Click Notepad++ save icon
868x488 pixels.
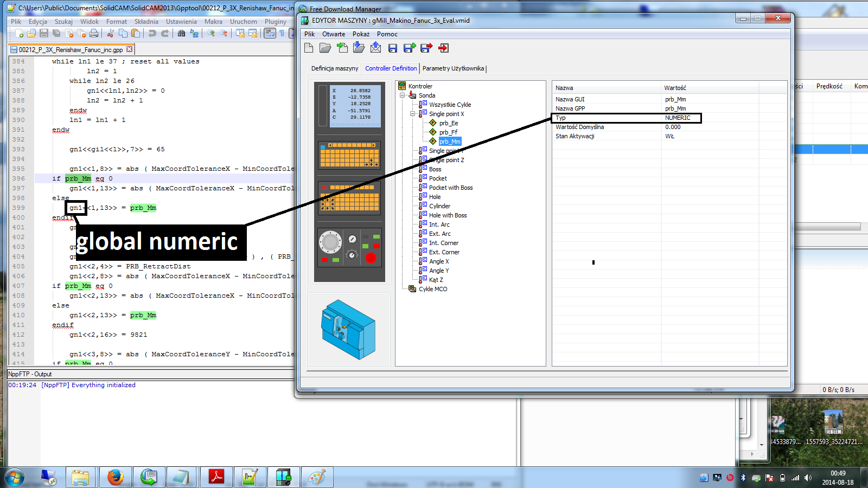click(44, 34)
